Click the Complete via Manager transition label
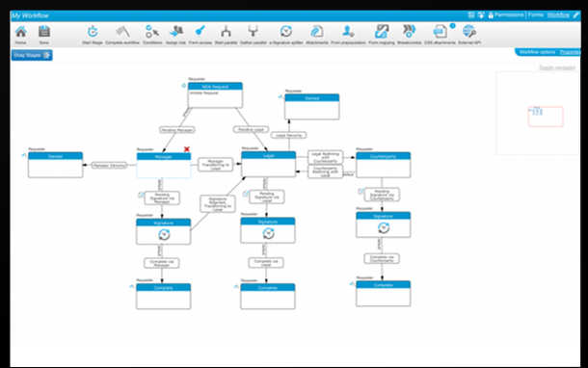This screenshot has width=588, height=368. pos(162,263)
